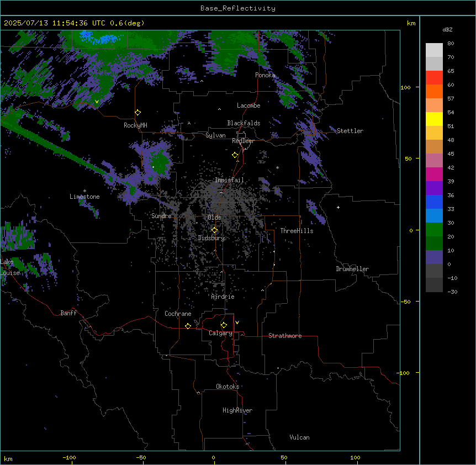Click the Sundre town label
The height and width of the screenshot is (465, 476).
pyautogui.click(x=161, y=216)
